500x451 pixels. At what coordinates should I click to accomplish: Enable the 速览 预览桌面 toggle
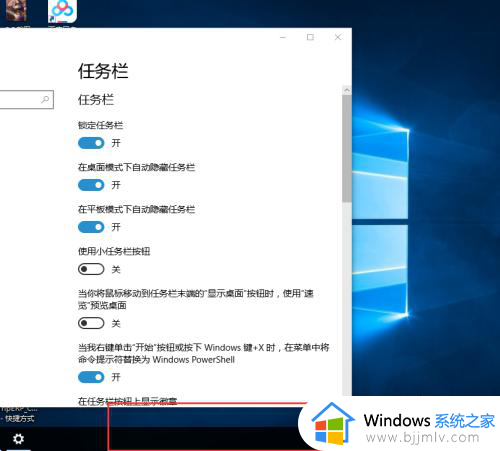(91, 323)
